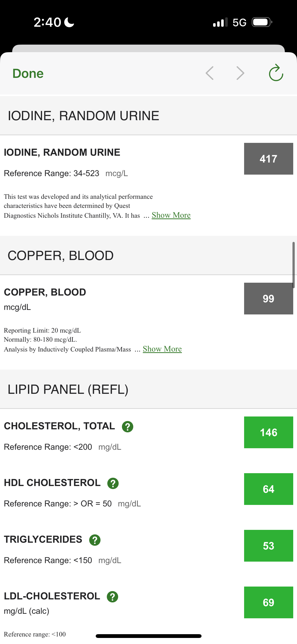Image resolution: width=297 pixels, height=644 pixels.
Task: Open help icon beside Cholesterol, Total
Action: pos(127,427)
